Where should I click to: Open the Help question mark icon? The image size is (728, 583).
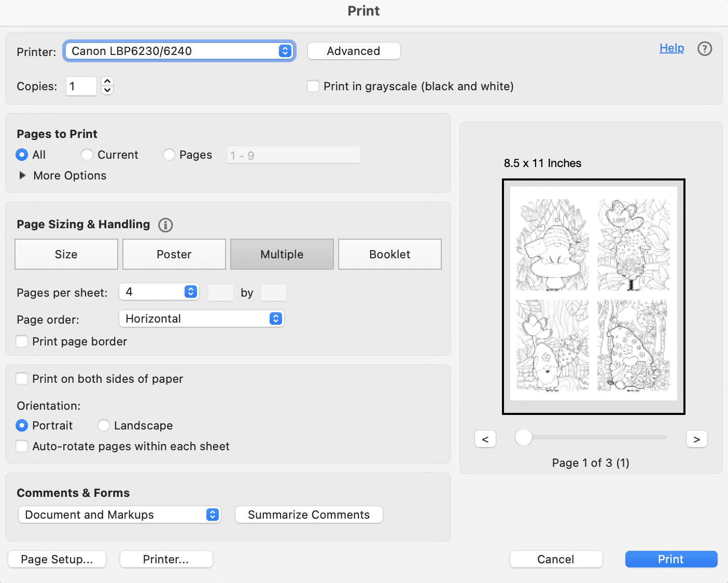coord(705,49)
